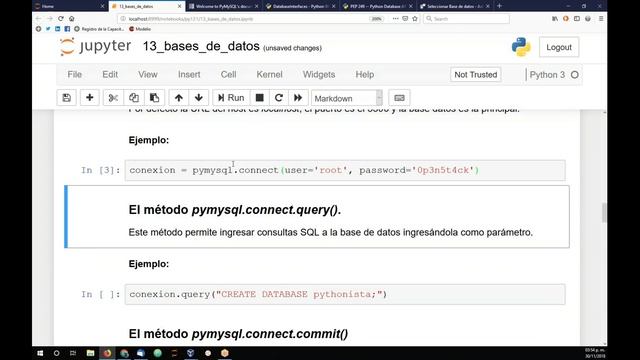Open the Cell menu

pos(229,75)
